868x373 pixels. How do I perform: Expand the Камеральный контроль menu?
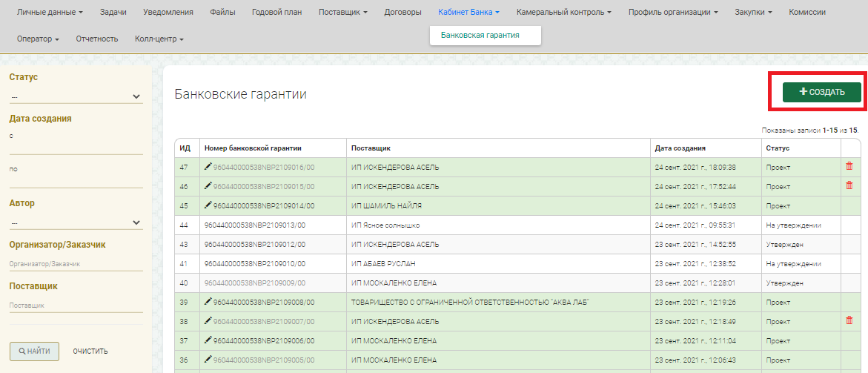563,13
